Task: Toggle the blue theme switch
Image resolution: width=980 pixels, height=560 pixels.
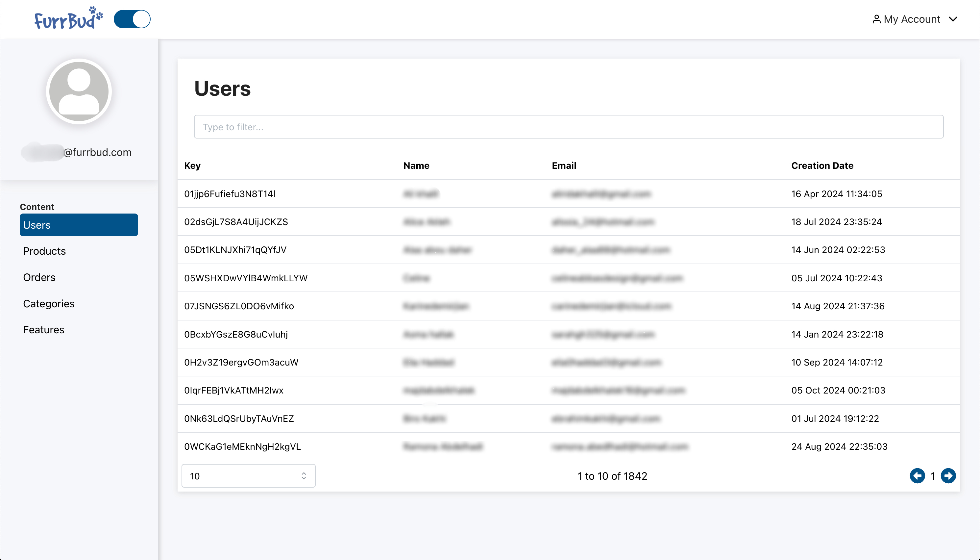Action: [132, 19]
